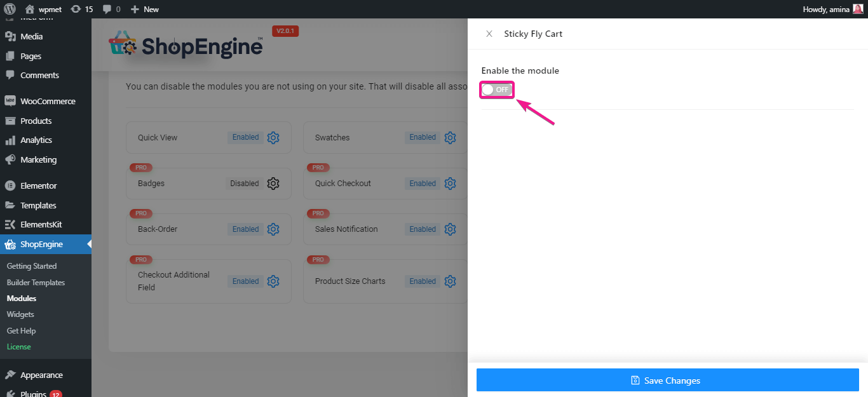
Task: Click the Product Size Charts module name
Action: click(350, 281)
